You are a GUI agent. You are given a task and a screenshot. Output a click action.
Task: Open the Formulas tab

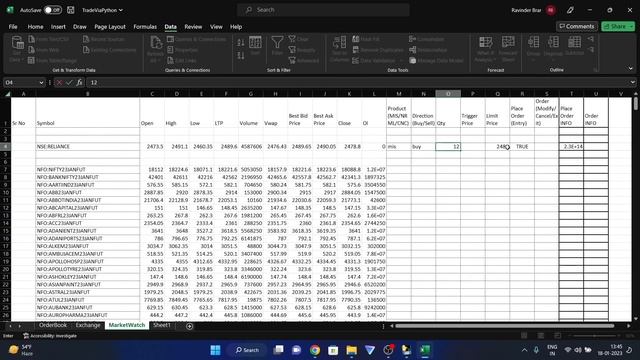[x=145, y=27]
